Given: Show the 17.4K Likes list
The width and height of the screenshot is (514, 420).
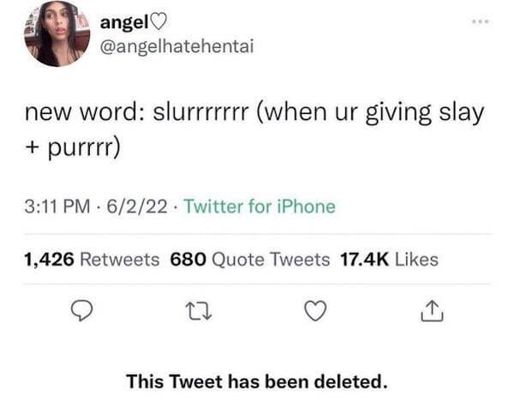Looking at the screenshot, I should click(x=389, y=260).
